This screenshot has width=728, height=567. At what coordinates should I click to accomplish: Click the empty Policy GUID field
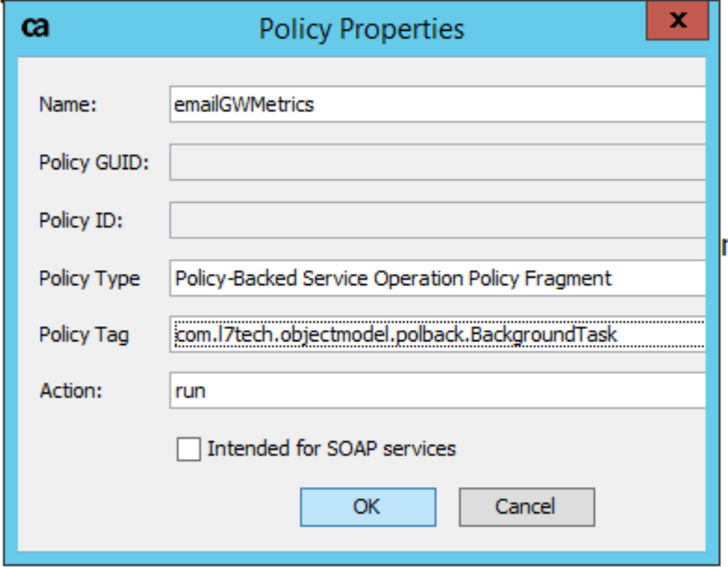[x=437, y=162]
